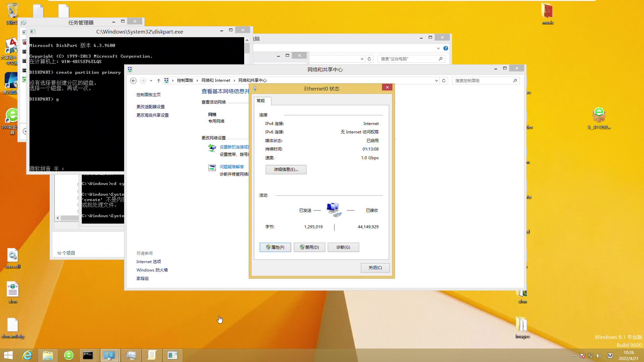Switch to command prompt on taskbar
The height and width of the screenshot is (362, 644).
[88, 355]
